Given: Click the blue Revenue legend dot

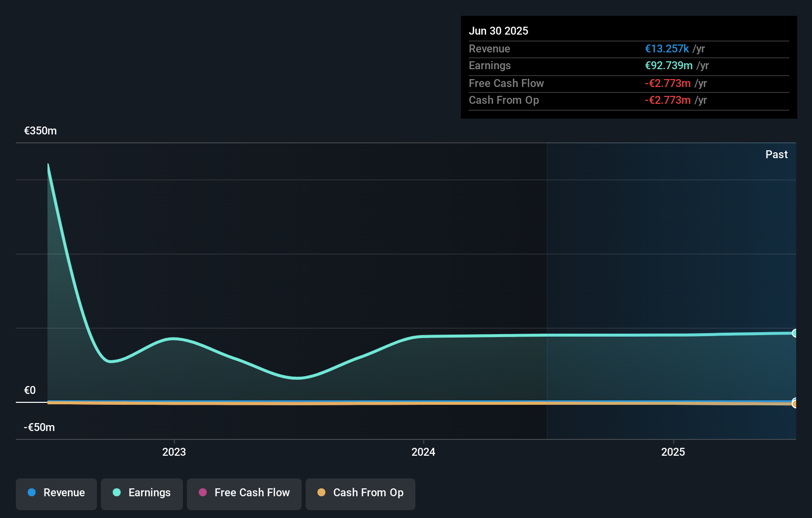Looking at the screenshot, I should click(x=32, y=492).
